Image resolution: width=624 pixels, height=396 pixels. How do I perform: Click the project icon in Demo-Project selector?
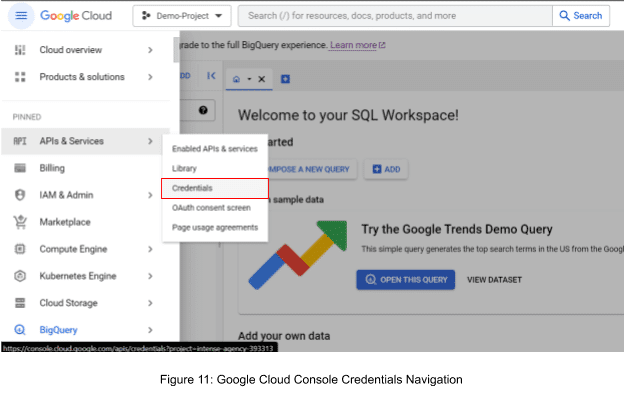point(146,16)
